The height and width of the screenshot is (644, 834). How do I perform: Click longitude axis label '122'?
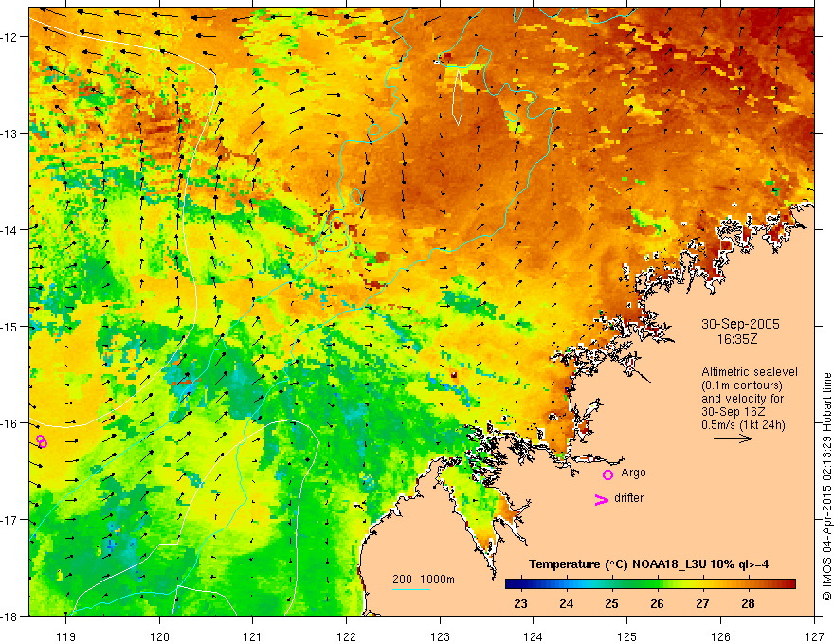[x=346, y=636]
